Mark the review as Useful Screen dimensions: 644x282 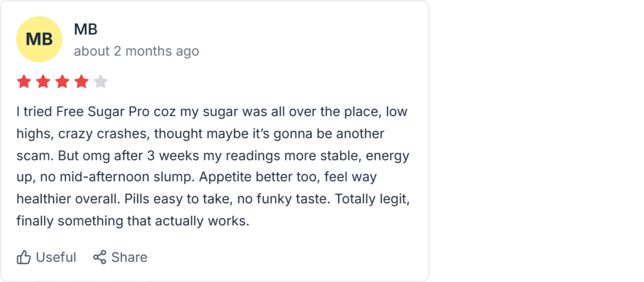click(47, 257)
